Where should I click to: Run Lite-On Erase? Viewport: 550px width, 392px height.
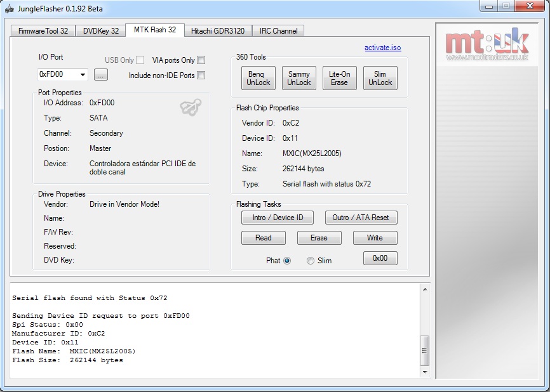point(340,78)
